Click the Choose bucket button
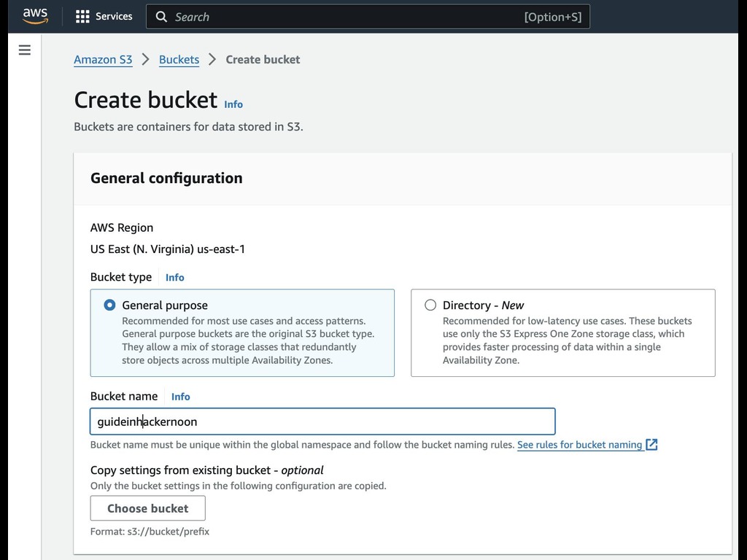 [147, 508]
